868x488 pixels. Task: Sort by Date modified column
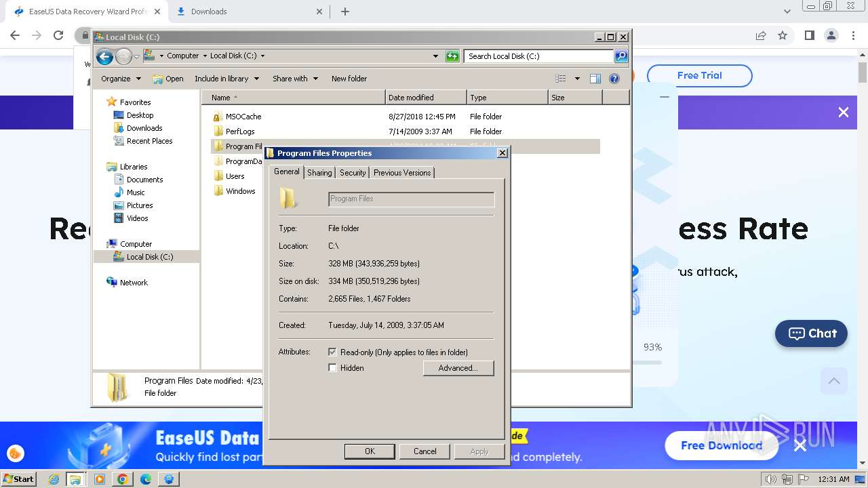(x=426, y=98)
